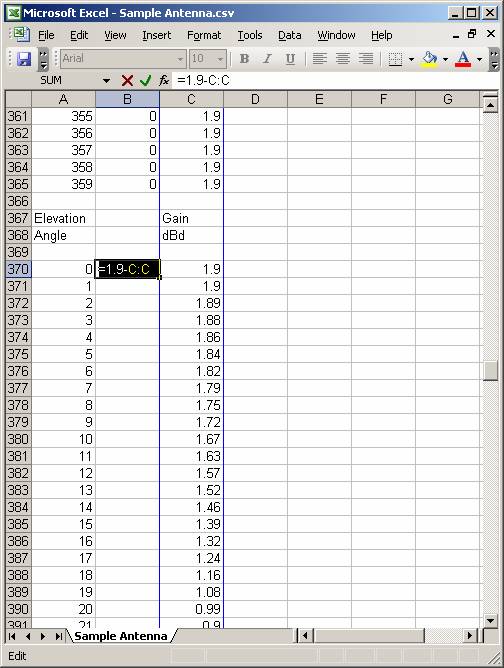Select column D header

(x=255, y=100)
